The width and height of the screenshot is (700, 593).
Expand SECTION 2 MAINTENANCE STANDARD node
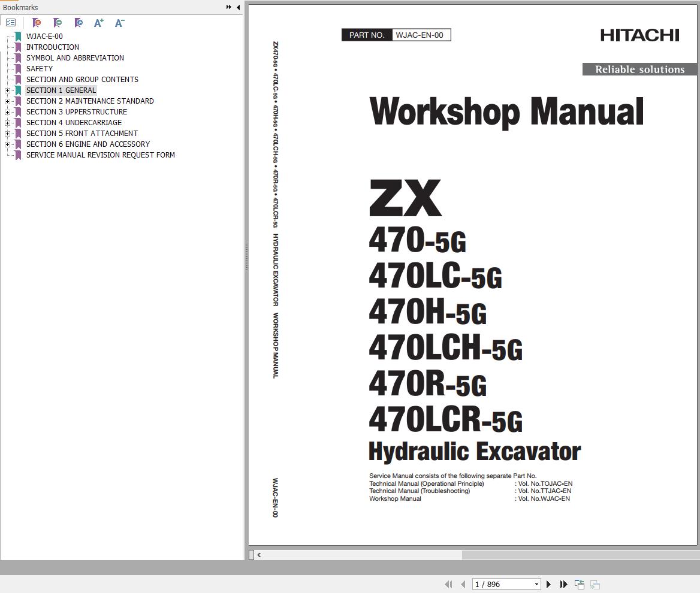click(7, 101)
